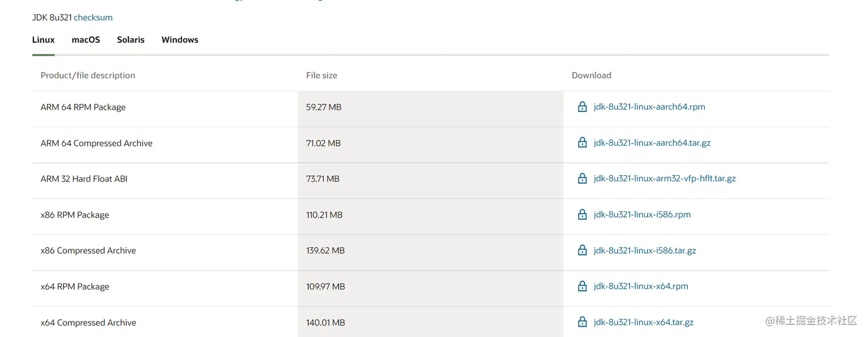Click the 'x86 Compressed Archive' description

click(x=88, y=251)
